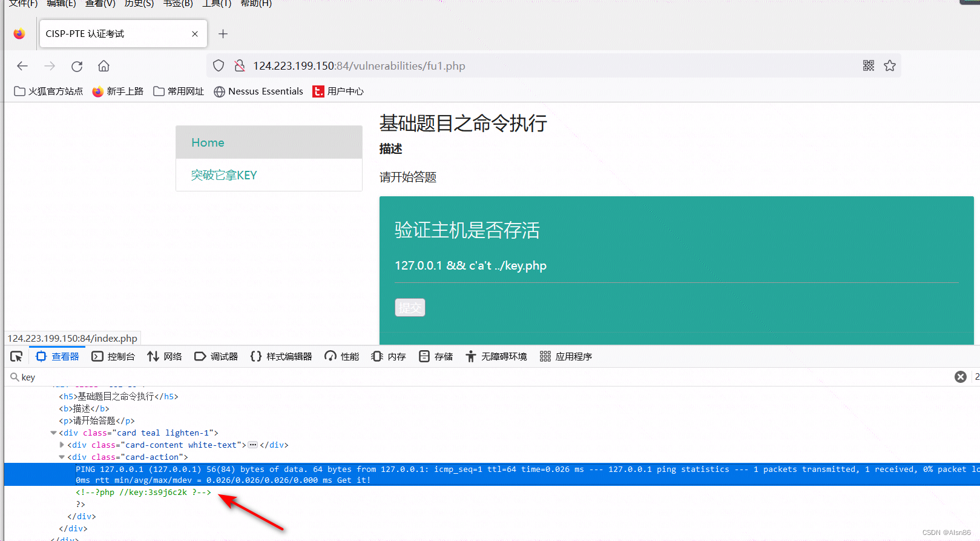The image size is (980, 541).
Task: Click the 基础题目之命令执行 page heading
Action: click(x=463, y=124)
